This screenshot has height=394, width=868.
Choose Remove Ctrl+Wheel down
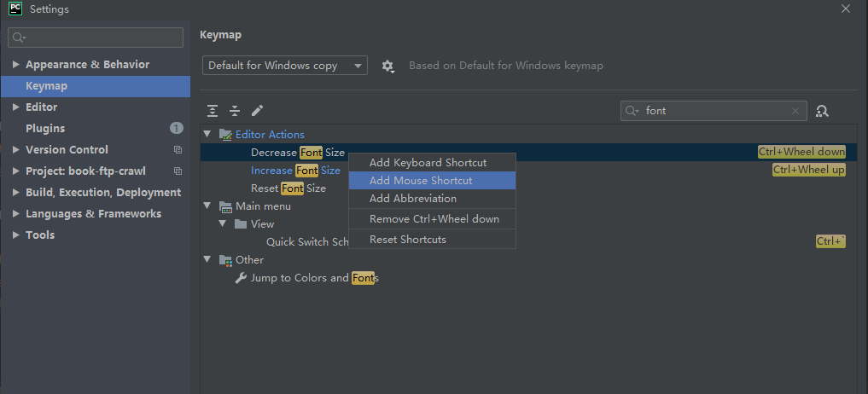pyautogui.click(x=432, y=219)
